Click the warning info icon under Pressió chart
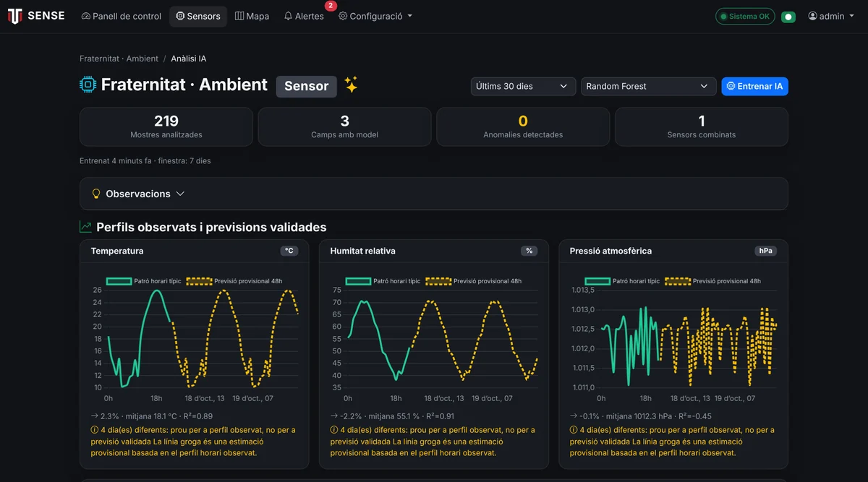This screenshot has width=868, height=482. (x=574, y=430)
